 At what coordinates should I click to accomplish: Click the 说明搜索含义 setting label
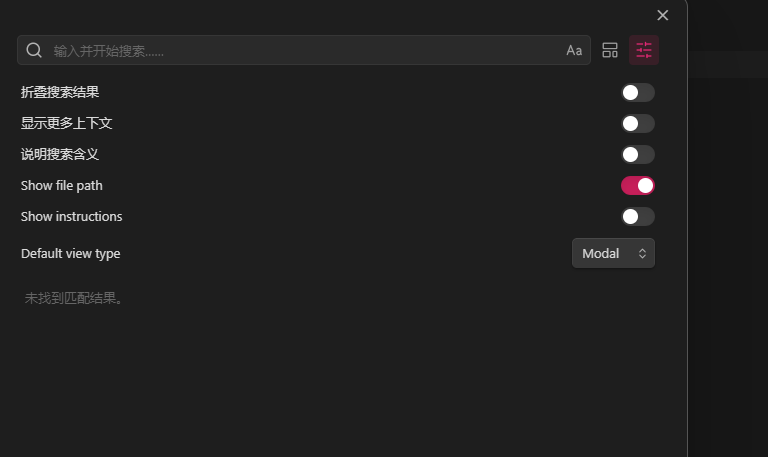coord(60,154)
